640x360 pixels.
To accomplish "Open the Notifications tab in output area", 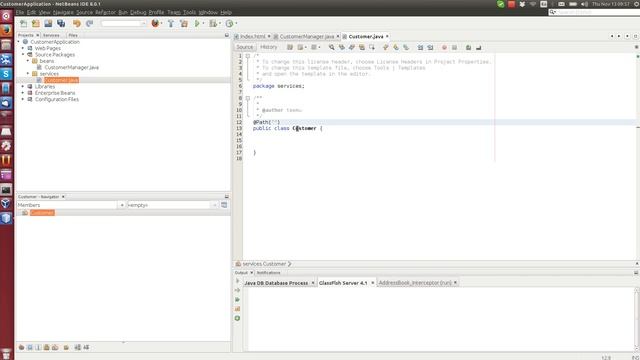I will [x=269, y=272].
